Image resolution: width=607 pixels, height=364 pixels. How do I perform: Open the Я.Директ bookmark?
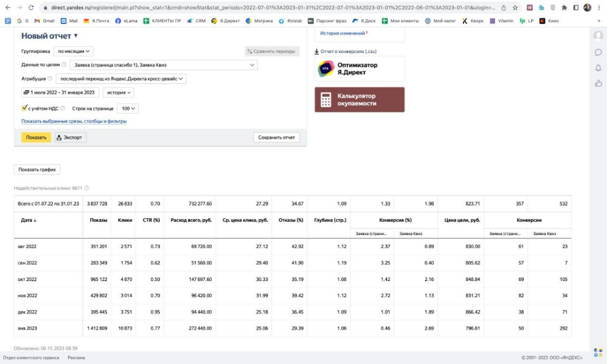(x=226, y=21)
